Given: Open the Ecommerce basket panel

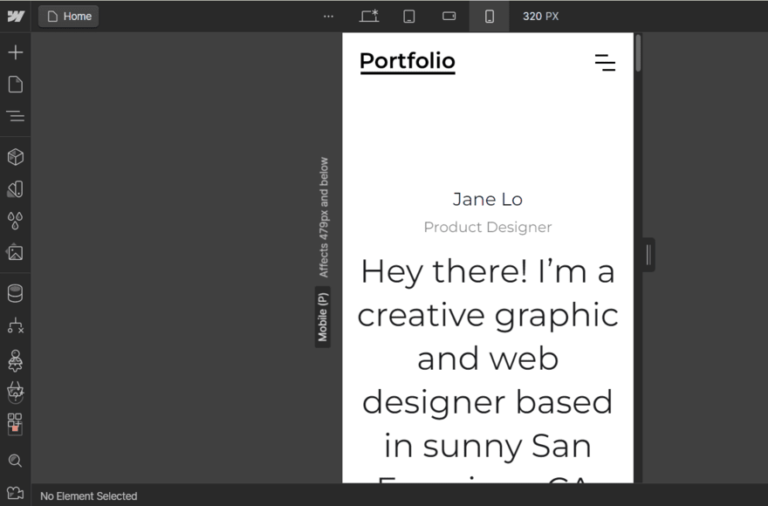Looking at the screenshot, I should [15, 390].
